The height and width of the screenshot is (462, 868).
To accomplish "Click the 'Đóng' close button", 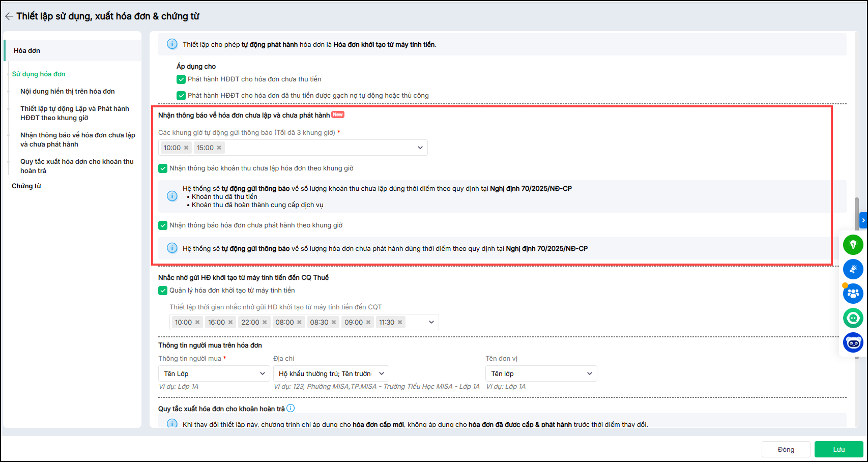I will tap(786, 449).
